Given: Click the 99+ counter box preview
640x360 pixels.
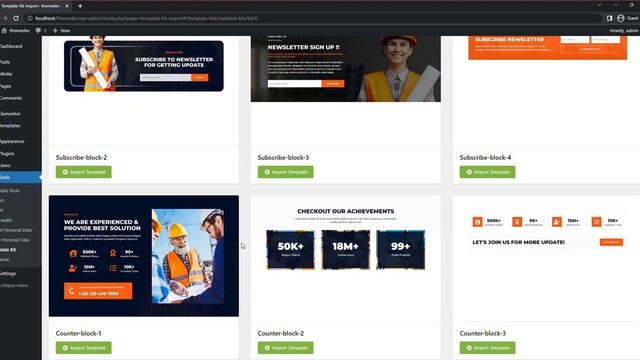Looking at the screenshot, I should 400,250.
